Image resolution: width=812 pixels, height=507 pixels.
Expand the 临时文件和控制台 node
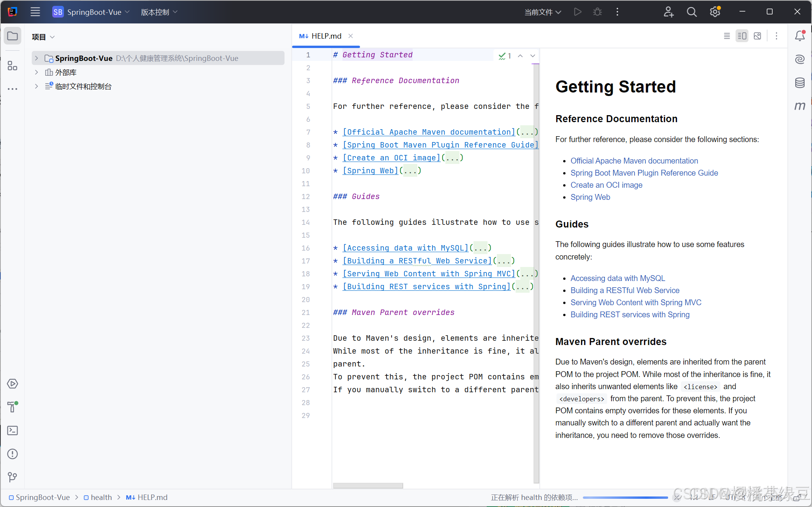(36, 86)
